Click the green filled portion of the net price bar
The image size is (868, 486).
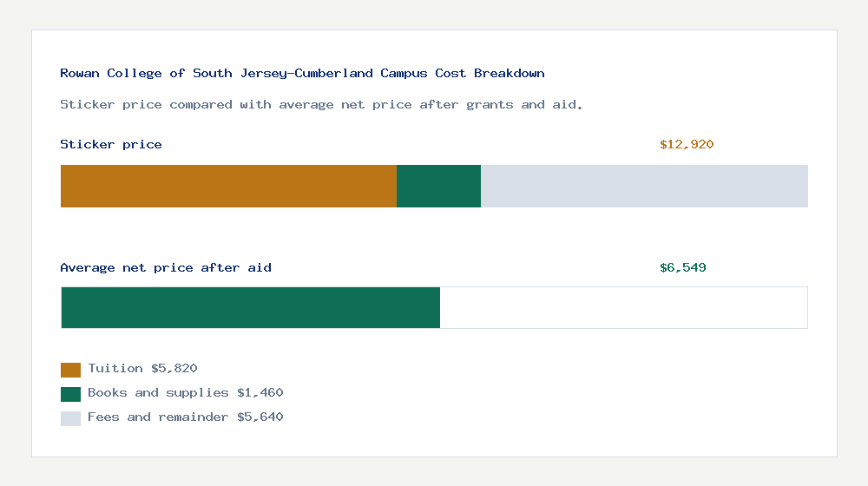(x=251, y=307)
